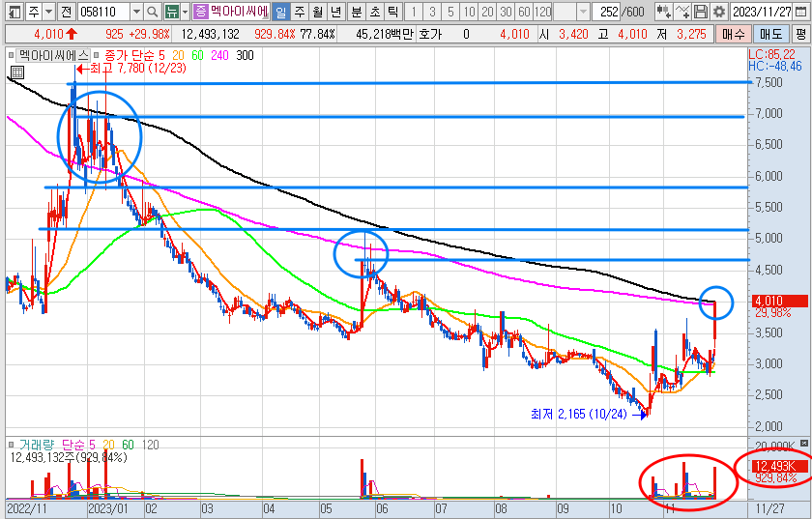Image resolution: width=812 pixels, height=519 pixels.
Task: Click the black 300 moving average label
Action: tap(245, 55)
